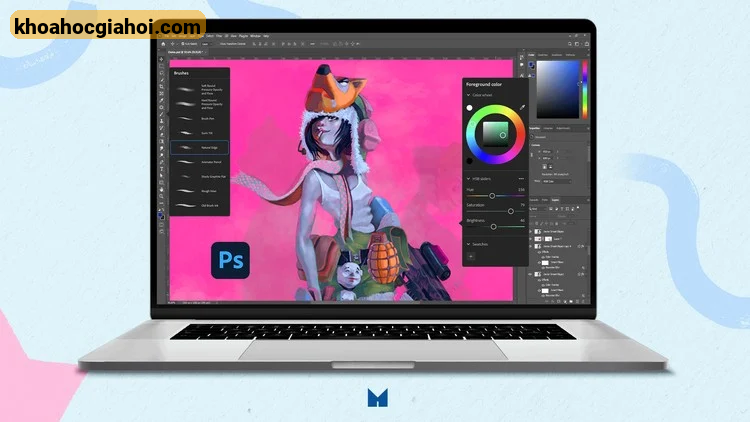This screenshot has width=750, height=422.
Task: Select the Animator Pencil brush preset
Action: [199, 162]
